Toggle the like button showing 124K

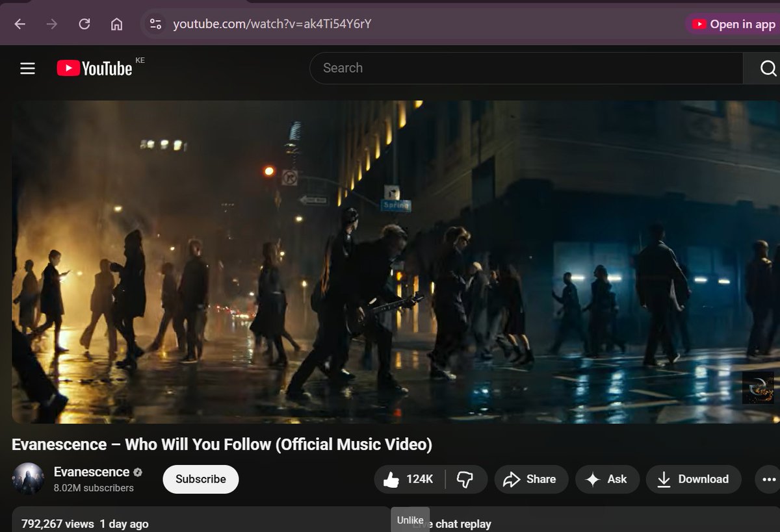[409, 479]
